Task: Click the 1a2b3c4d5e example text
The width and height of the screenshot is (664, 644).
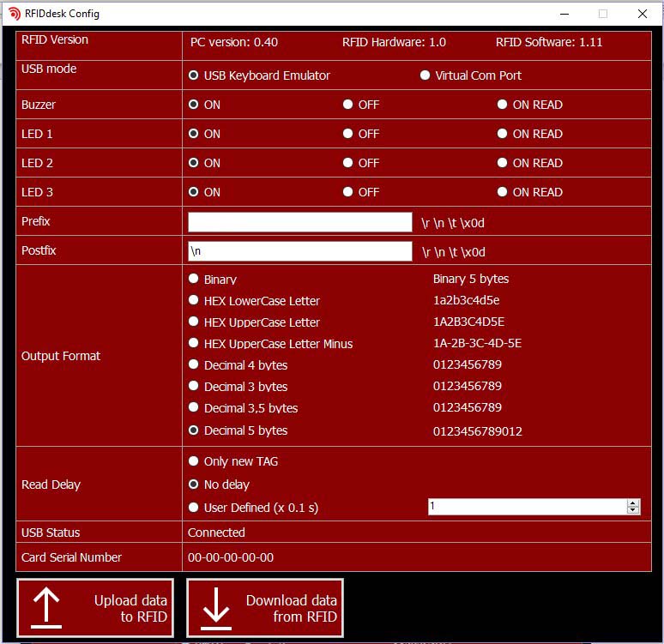Action: click(x=466, y=300)
